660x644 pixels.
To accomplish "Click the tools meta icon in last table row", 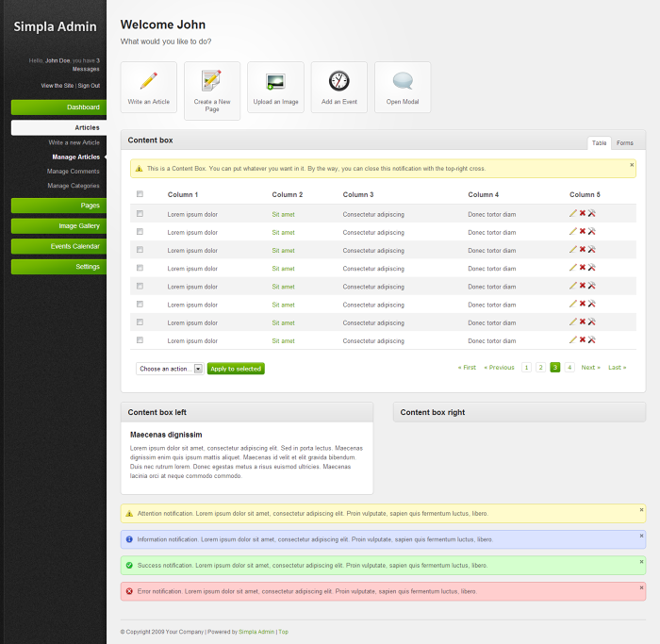I will coord(592,339).
